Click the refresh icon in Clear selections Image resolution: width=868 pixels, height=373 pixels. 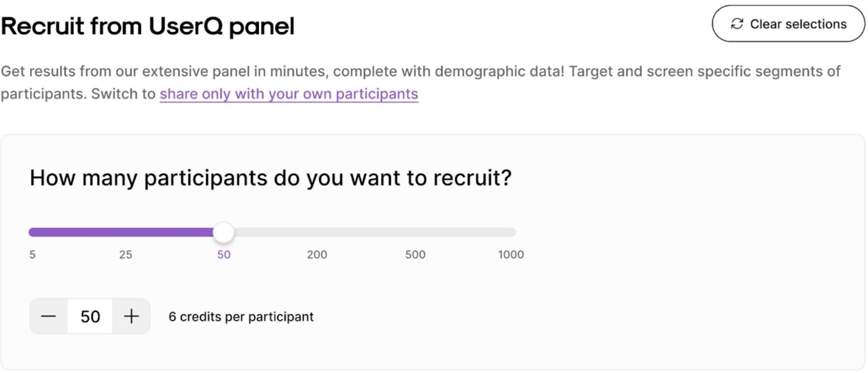(737, 24)
